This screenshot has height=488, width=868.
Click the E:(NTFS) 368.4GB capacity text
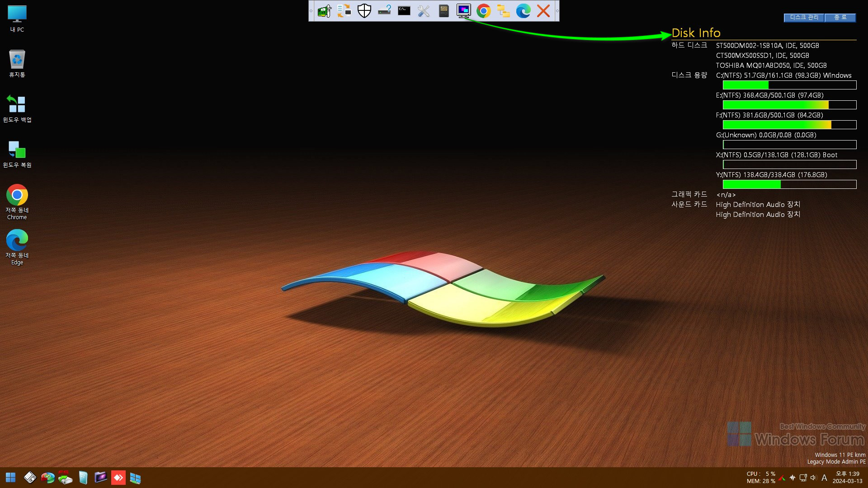(x=770, y=95)
